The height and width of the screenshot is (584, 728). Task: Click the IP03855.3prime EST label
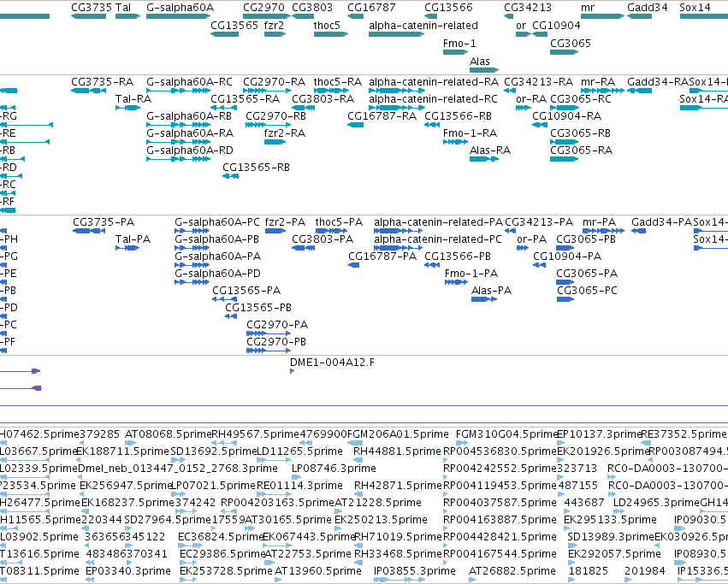click(x=415, y=570)
